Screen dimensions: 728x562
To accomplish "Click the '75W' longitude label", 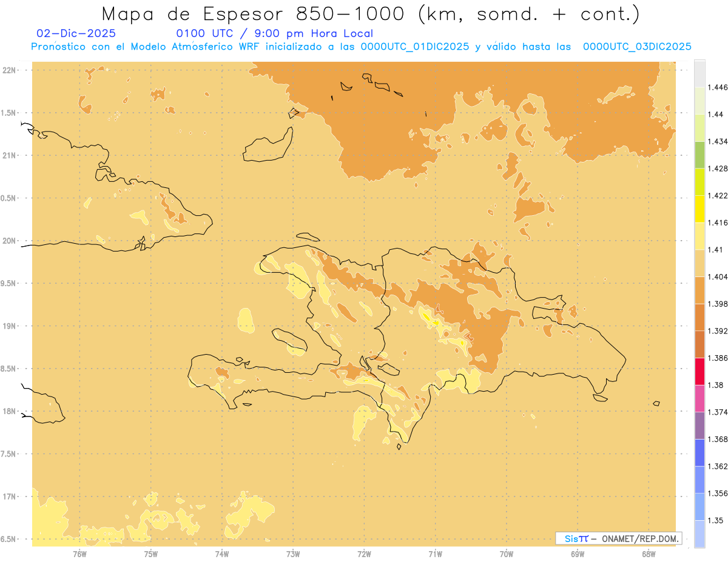I will (x=151, y=554).
